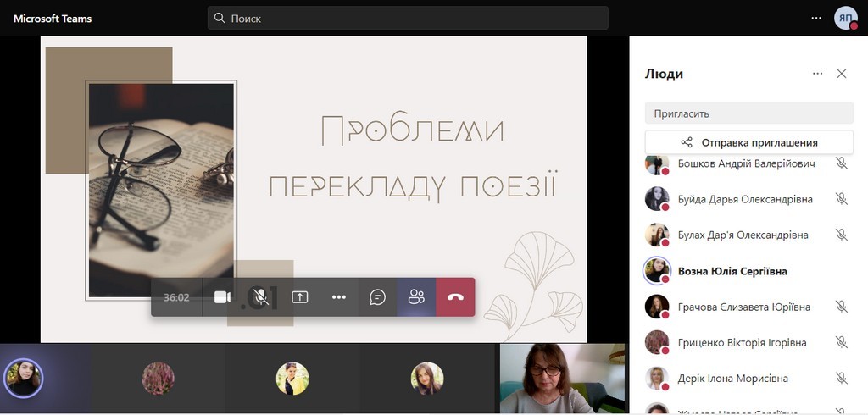
Task: Show the meeting chat conversation
Action: point(378,297)
